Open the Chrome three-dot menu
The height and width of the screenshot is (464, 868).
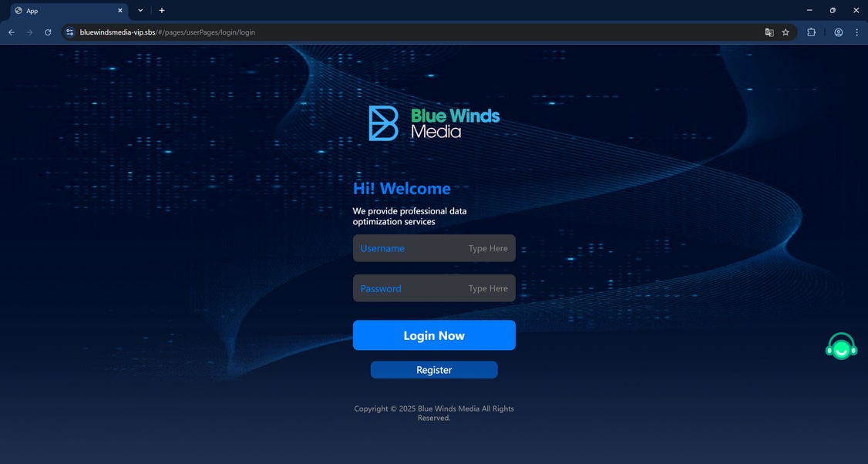pos(856,32)
